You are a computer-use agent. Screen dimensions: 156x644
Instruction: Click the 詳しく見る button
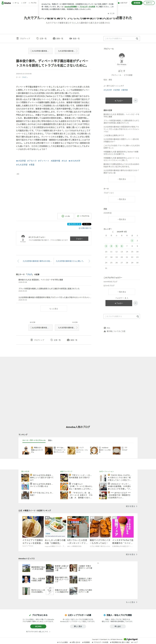[x=78, y=626]
